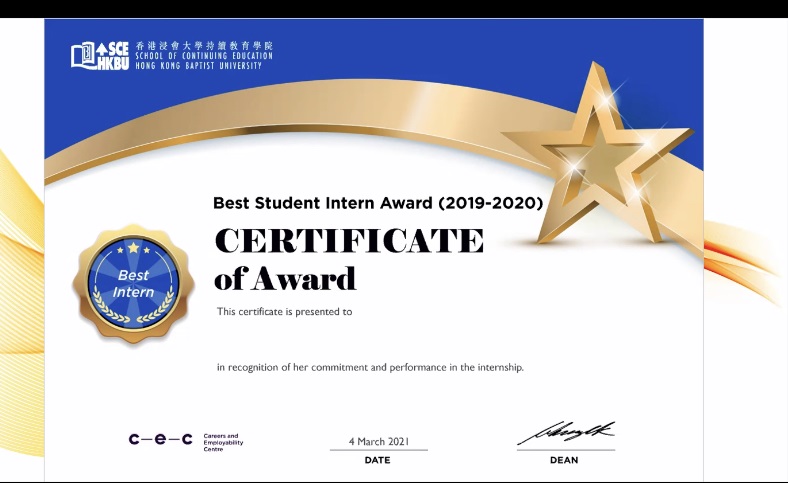The image size is (788, 483).
Task: Click the 'DEAN' label under signature
Action: (564, 460)
